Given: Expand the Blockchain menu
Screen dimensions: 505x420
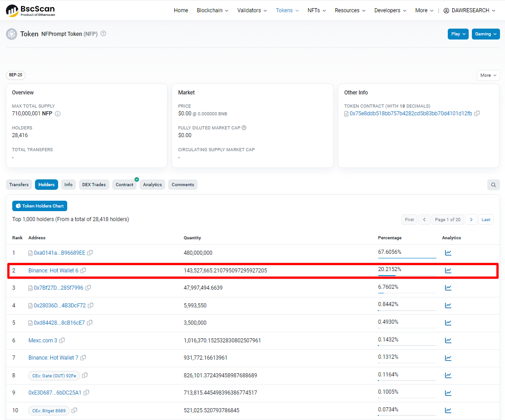Looking at the screenshot, I should (213, 10).
